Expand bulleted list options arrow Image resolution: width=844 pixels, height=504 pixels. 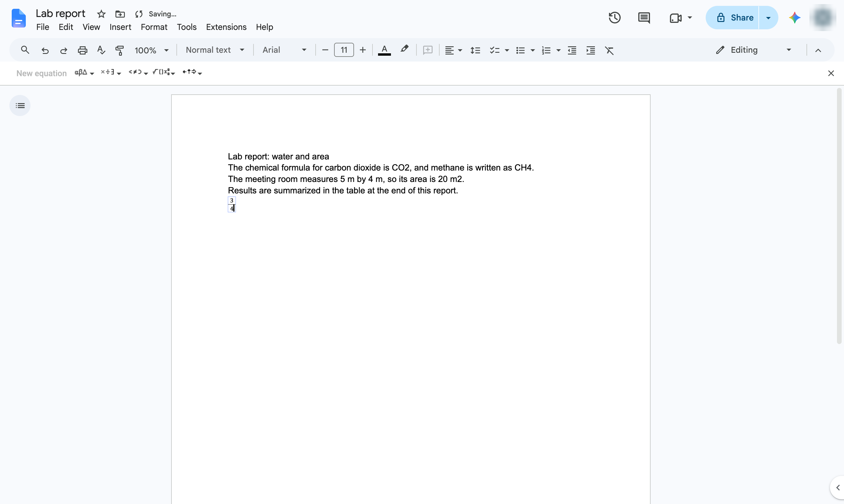click(x=532, y=50)
